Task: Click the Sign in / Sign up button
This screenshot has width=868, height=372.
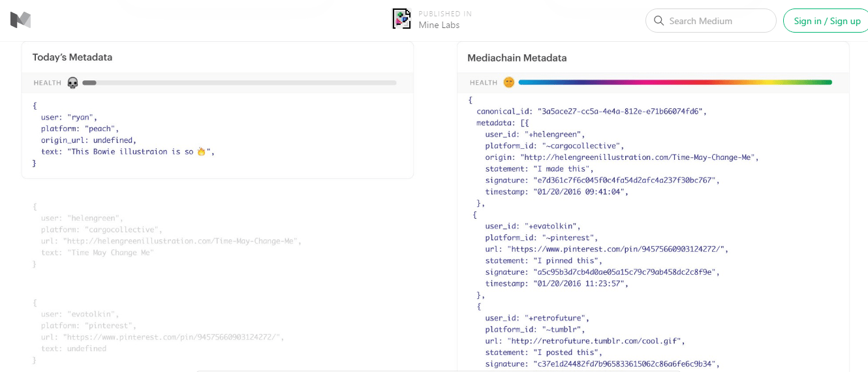Action: point(826,21)
